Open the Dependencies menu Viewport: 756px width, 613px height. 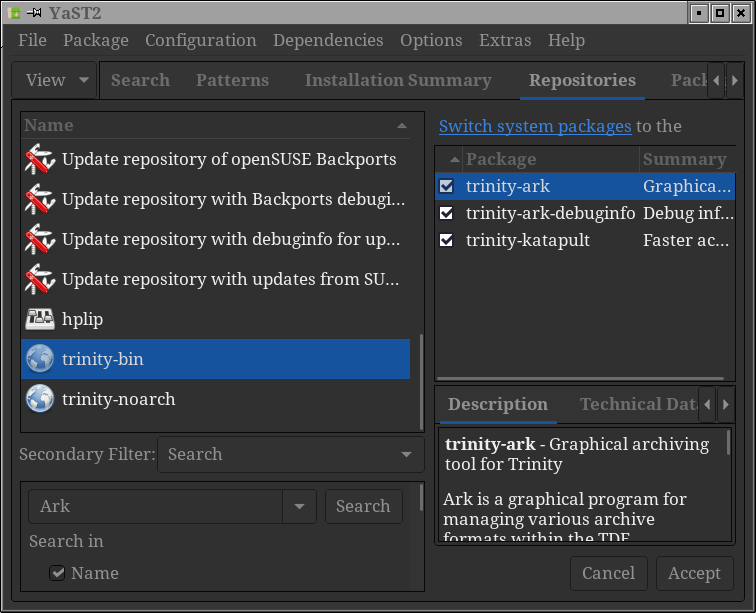328,40
